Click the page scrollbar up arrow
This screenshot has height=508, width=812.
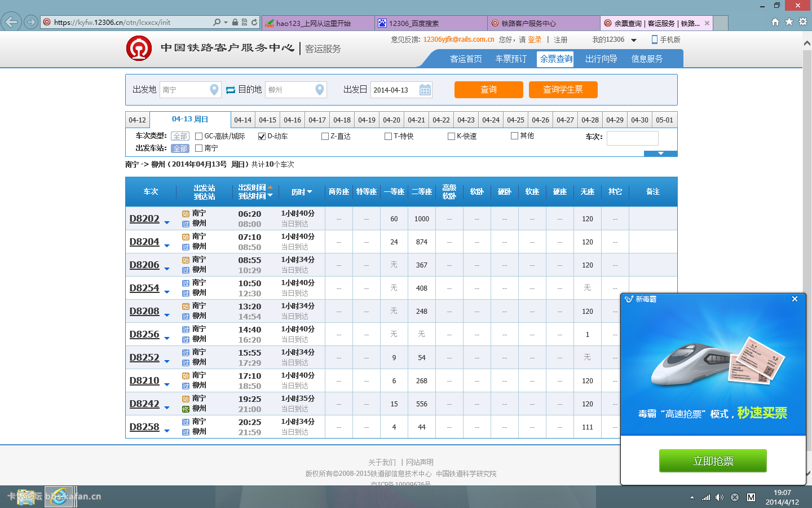807,43
